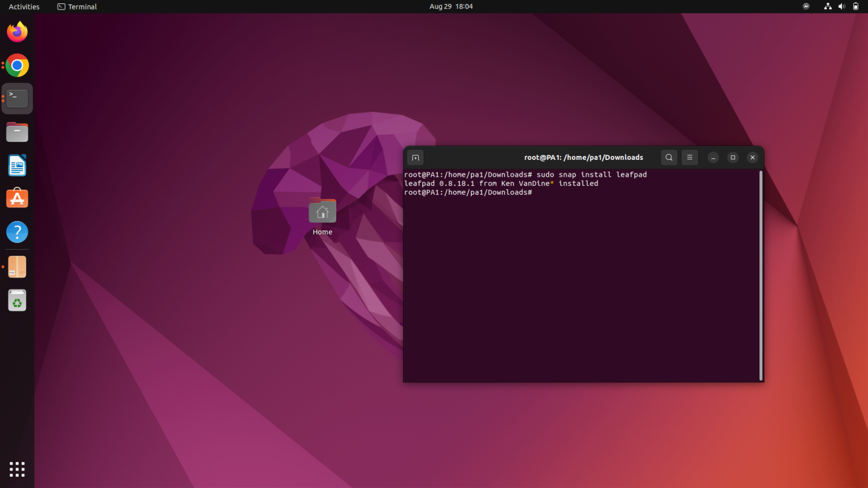Open the Terminal app menu in top bar
The width and height of the screenshot is (868, 488).
click(x=77, y=6)
